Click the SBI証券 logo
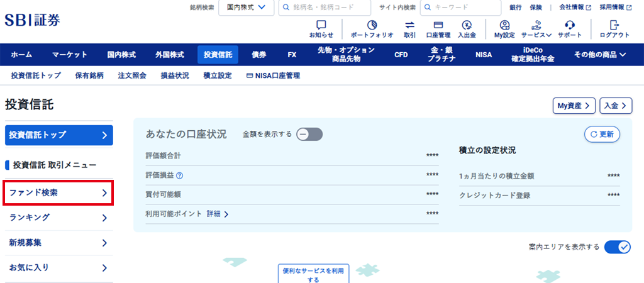Viewport: 644px width, 283px height. pyautogui.click(x=32, y=20)
